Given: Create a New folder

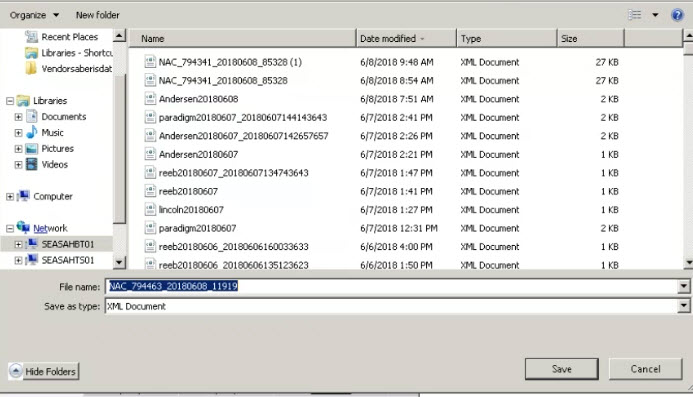Looking at the screenshot, I should click(98, 15).
